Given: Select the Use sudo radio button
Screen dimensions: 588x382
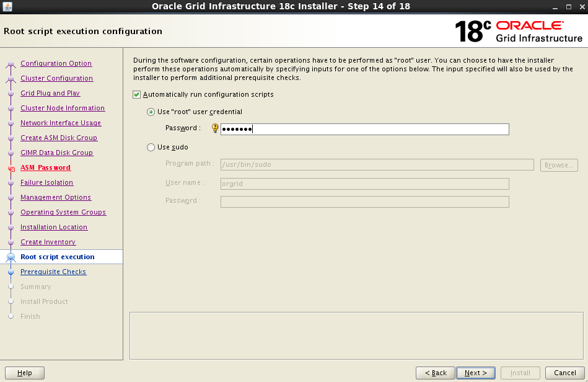Looking at the screenshot, I should click(151, 147).
